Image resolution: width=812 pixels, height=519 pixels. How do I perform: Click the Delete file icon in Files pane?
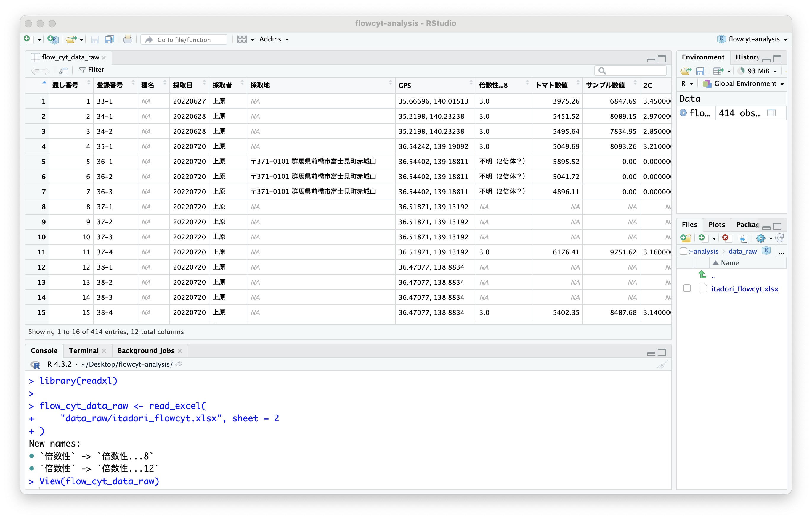pos(725,238)
